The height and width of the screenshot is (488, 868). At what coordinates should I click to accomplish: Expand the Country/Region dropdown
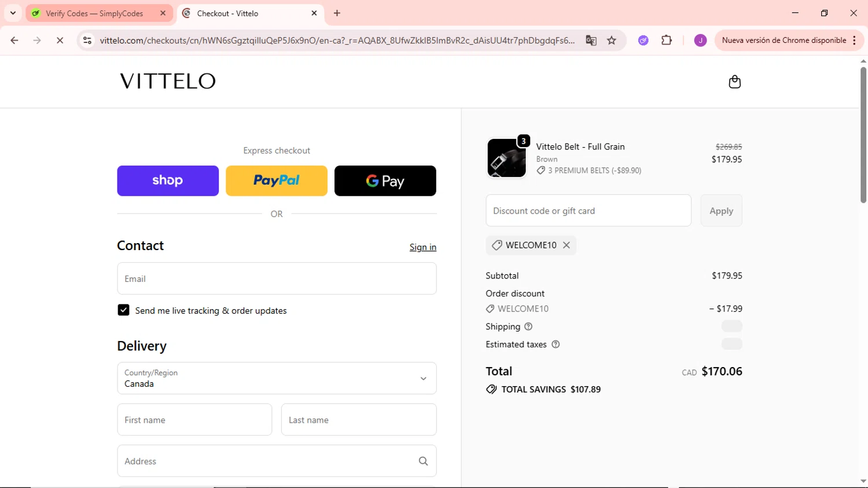point(277,378)
